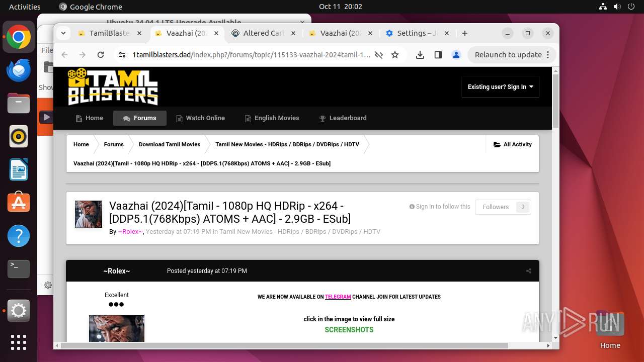Click the browser Back arrow
644x362 pixels.
tap(64, 55)
